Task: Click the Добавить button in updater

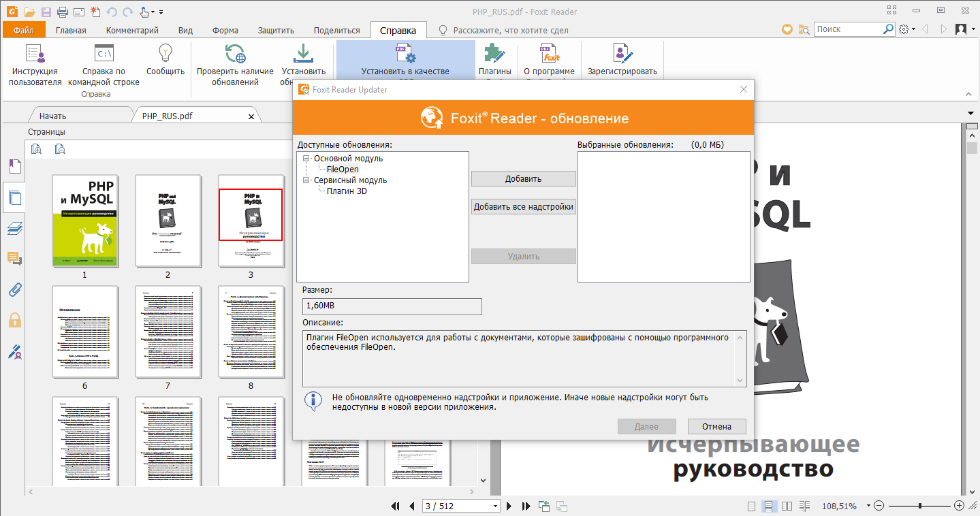Action: pos(524,179)
